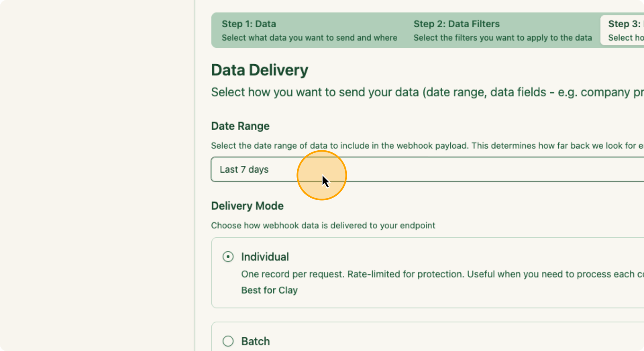Click the 'Batch' option label
Screen dimensions: 644x351
pyautogui.click(x=256, y=341)
